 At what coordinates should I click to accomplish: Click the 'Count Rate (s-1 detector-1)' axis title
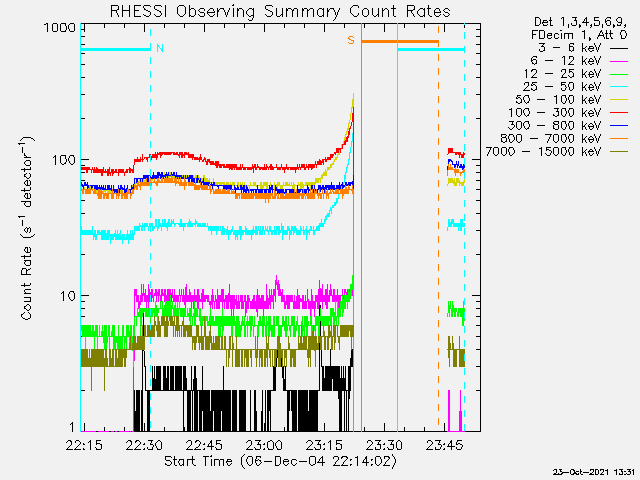pyautogui.click(x=26, y=229)
